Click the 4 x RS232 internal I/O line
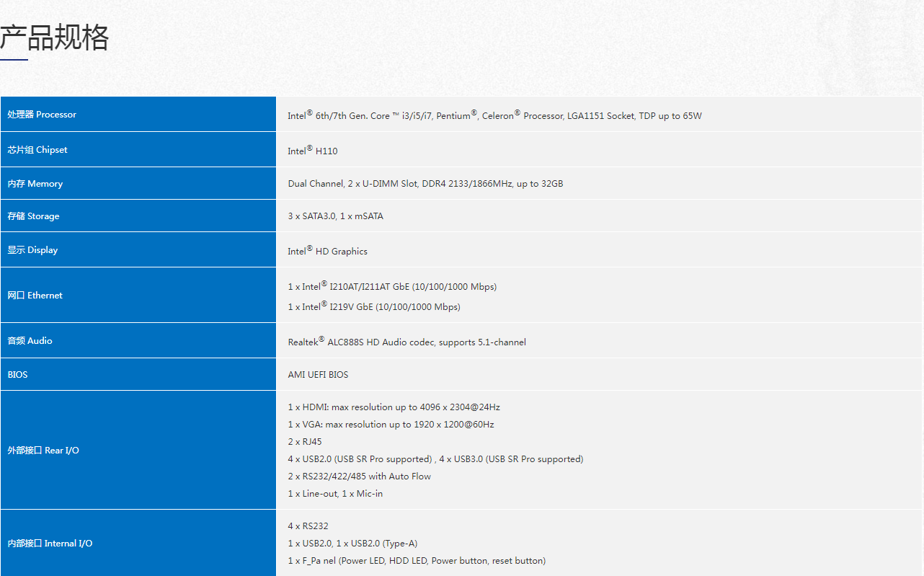The image size is (924, 576). click(308, 526)
